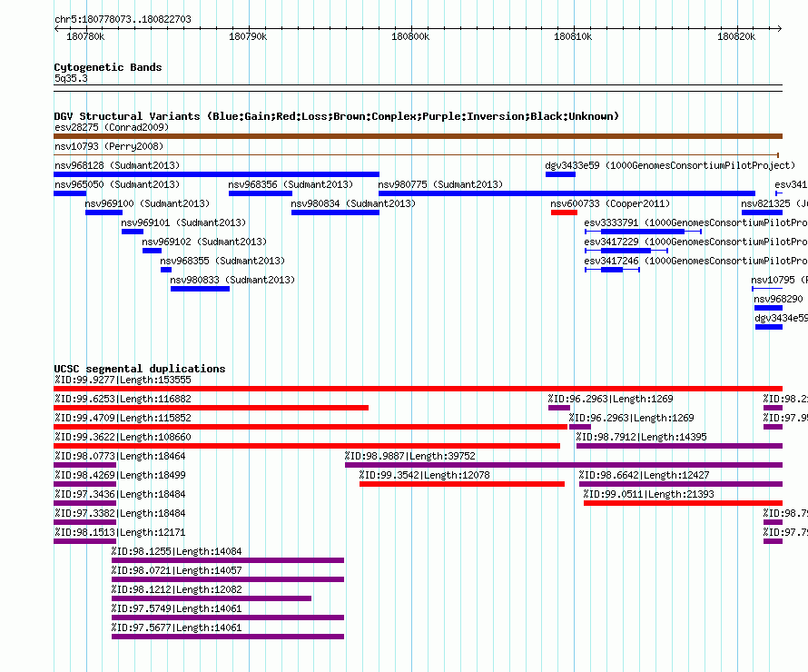Click the esv3417229 variant label

pos(695,242)
